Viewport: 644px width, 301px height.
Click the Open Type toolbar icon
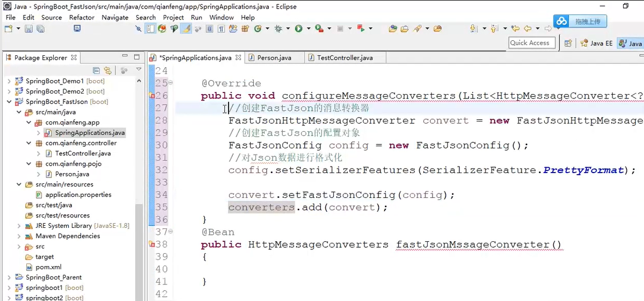pos(393,28)
